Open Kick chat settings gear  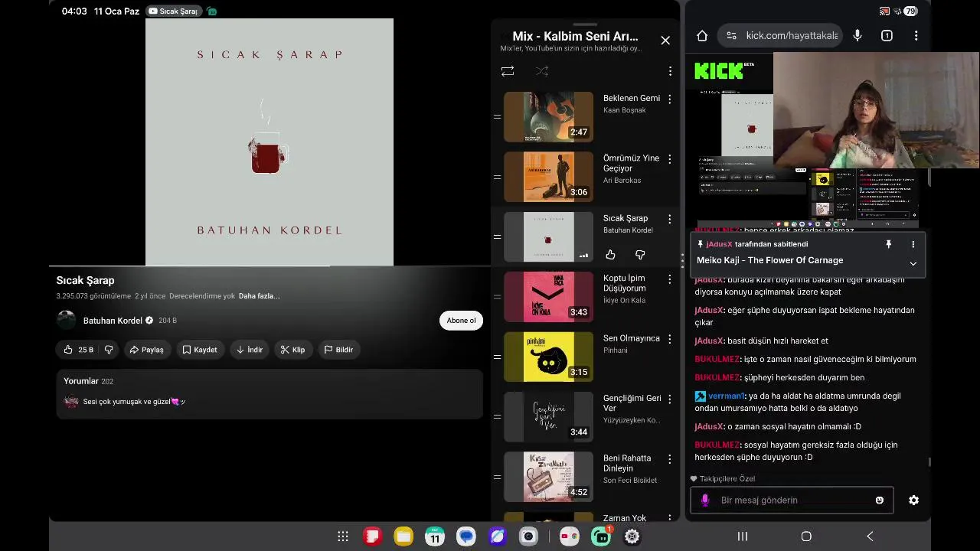pyautogui.click(x=913, y=500)
